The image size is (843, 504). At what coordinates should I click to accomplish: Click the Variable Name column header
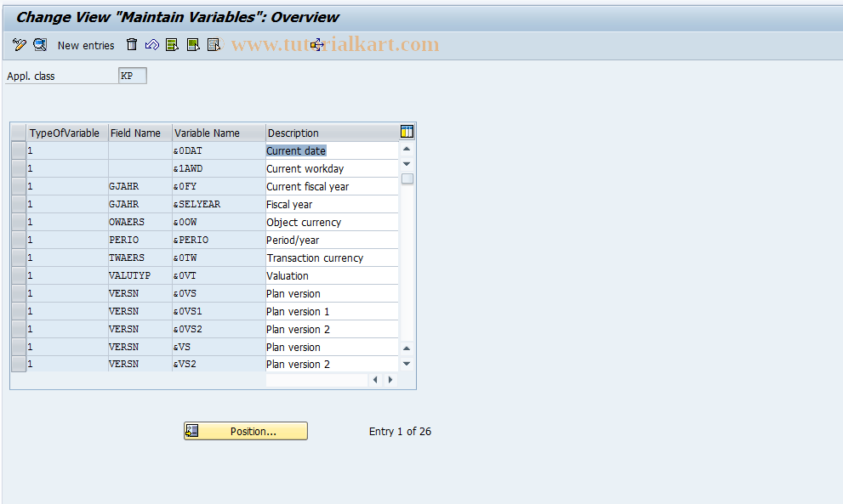point(219,133)
